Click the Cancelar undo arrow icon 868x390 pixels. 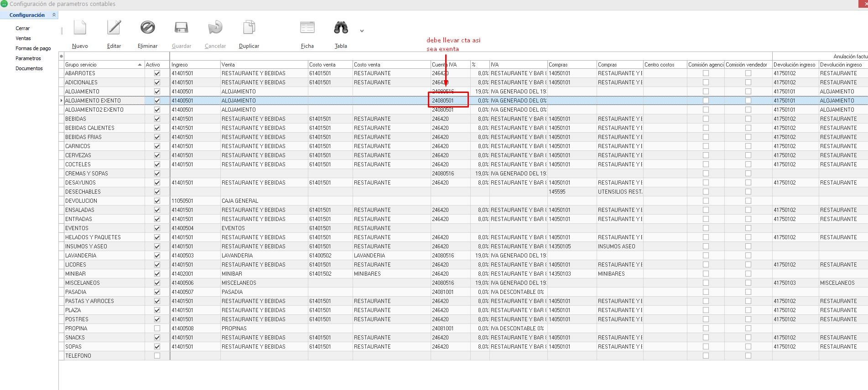[215, 28]
